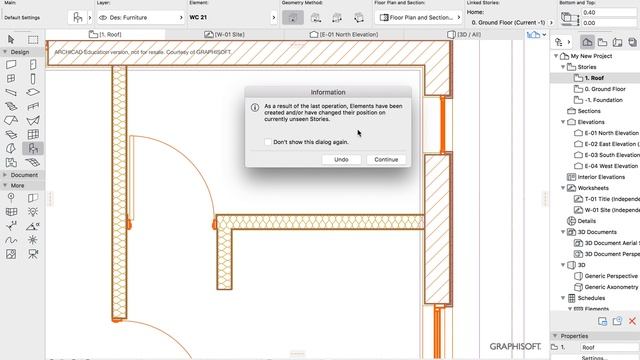This screenshot has width=640, height=360.
Task: Switch to the [E-01 North Elevation] tab
Action: point(344,35)
